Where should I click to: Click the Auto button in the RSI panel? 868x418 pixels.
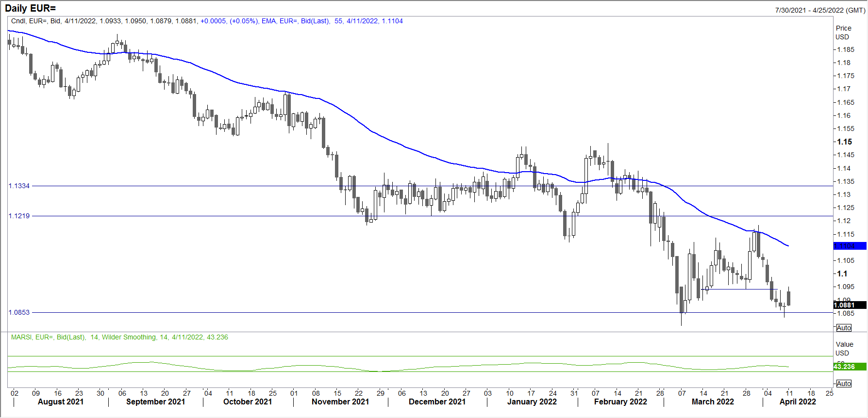(x=844, y=384)
